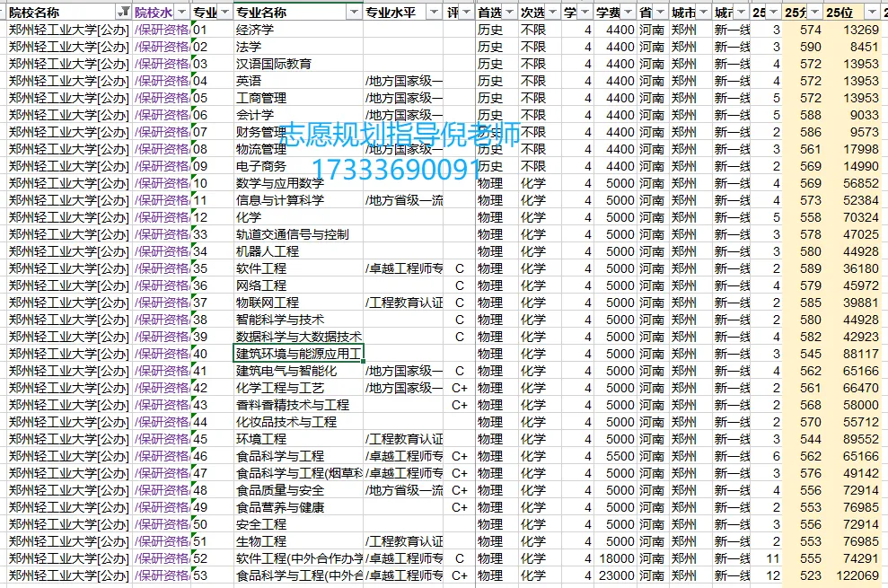Click the major cell 电子商务
888x588 pixels.
(298, 166)
